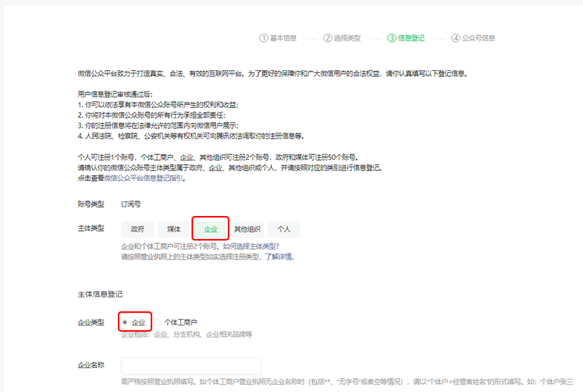The width and height of the screenshot is (583, 392).
Task: Go to the 基本信息 step label
Action: tap(283, 38)
